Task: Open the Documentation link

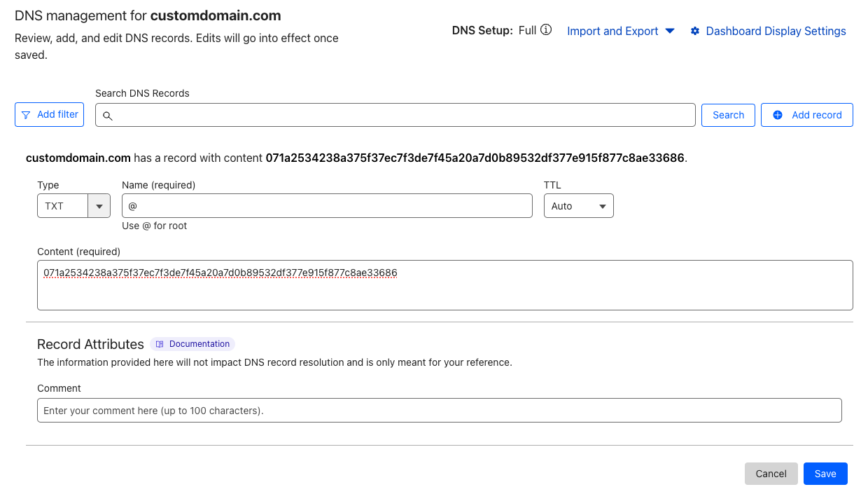Action: coord(199,344)
